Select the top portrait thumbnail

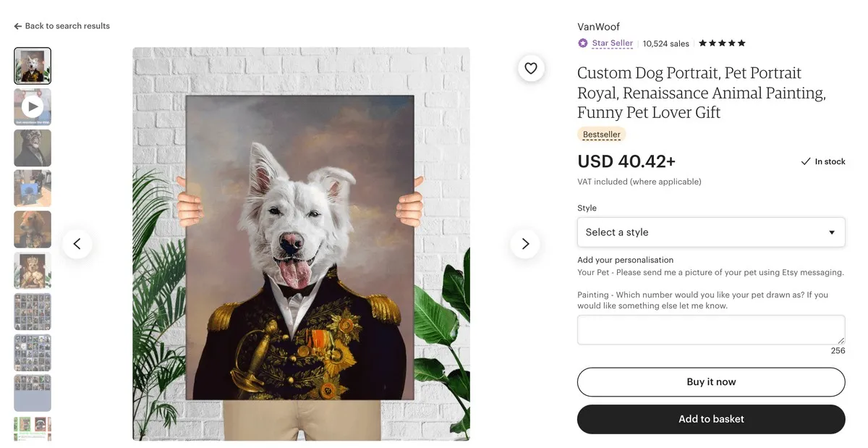point(32,65)
